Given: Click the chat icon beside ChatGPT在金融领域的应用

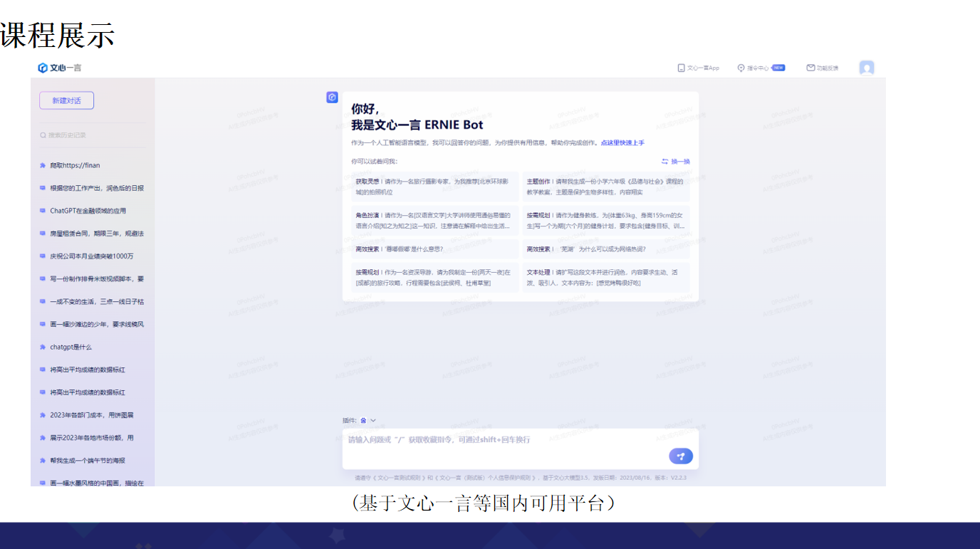Looking at the screenshot, I should 43,211.
